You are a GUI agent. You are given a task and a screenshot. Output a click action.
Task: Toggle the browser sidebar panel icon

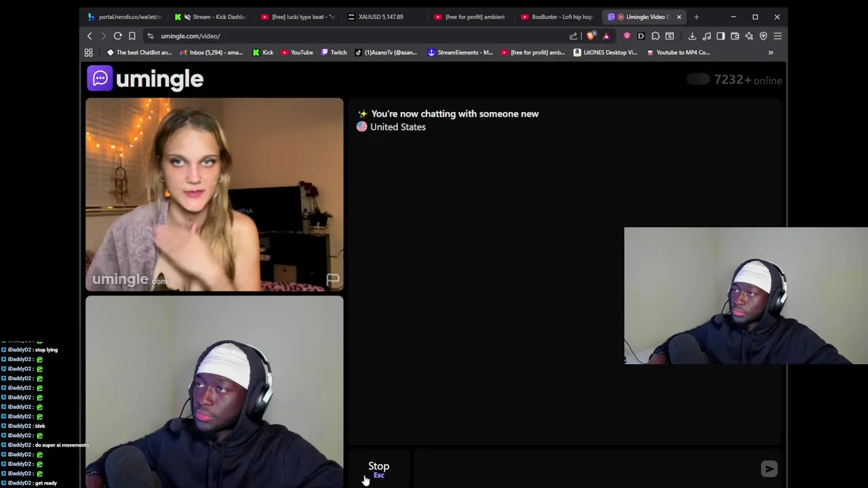[x=721, y=36]
